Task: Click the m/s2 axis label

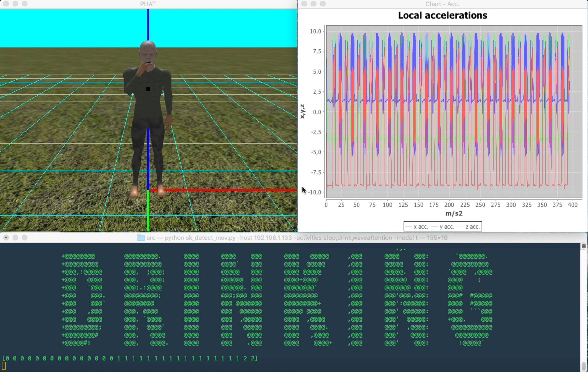Action: [x=454, y=213]
